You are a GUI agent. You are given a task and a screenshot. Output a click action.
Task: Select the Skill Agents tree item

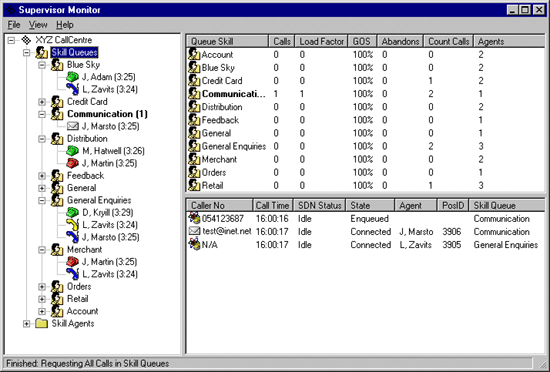point(73,323)
